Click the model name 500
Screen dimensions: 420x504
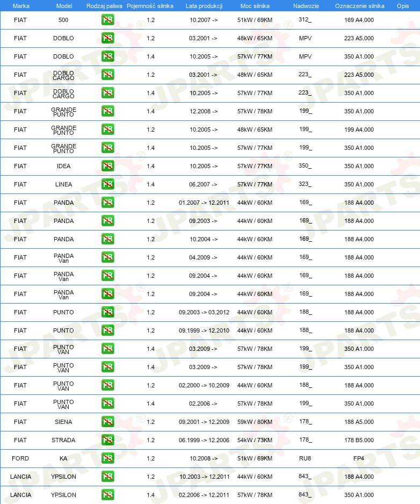pos(63,20)
